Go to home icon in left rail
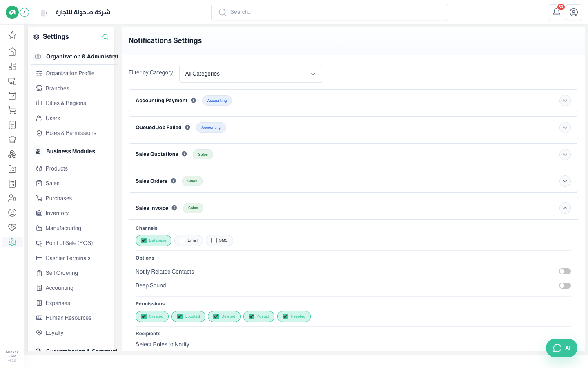The image size is (588, 368). [12, 52]
